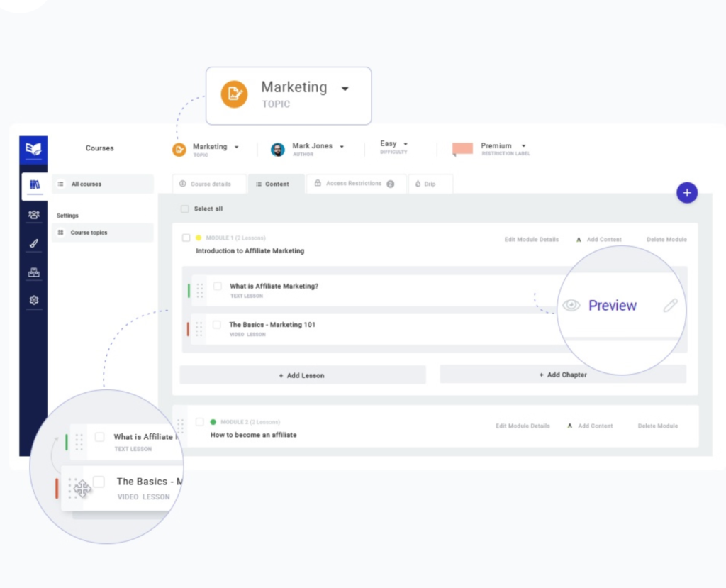The image size is (726, 588).
Task: Click the courses library icon in sidebar
Action: coord(34,185)
